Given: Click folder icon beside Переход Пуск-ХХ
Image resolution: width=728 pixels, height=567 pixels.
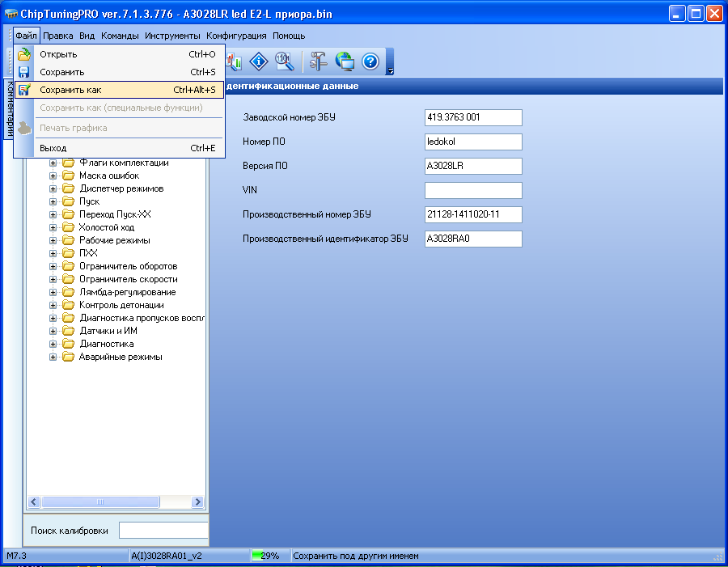Looking at the screenshot, I should 69,214.
